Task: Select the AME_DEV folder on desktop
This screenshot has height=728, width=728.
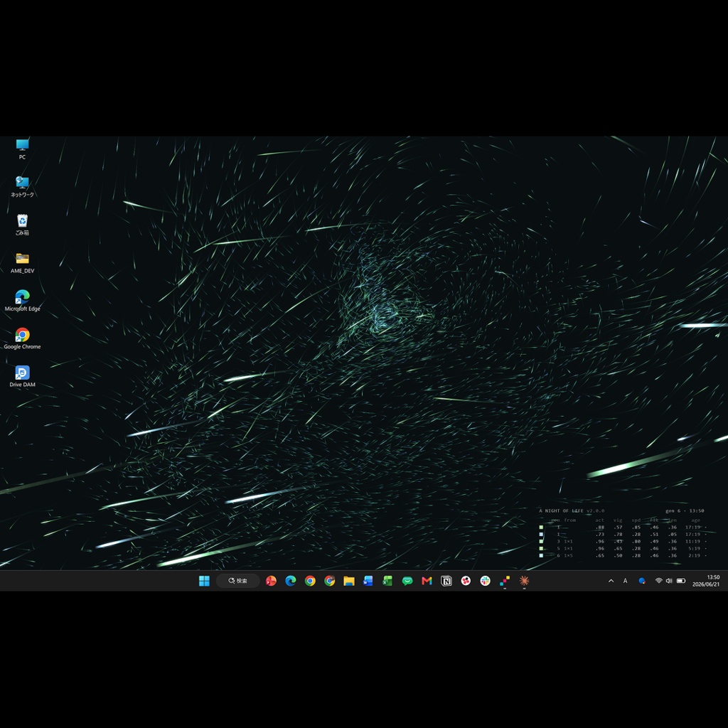Action: tap(22, 263)
